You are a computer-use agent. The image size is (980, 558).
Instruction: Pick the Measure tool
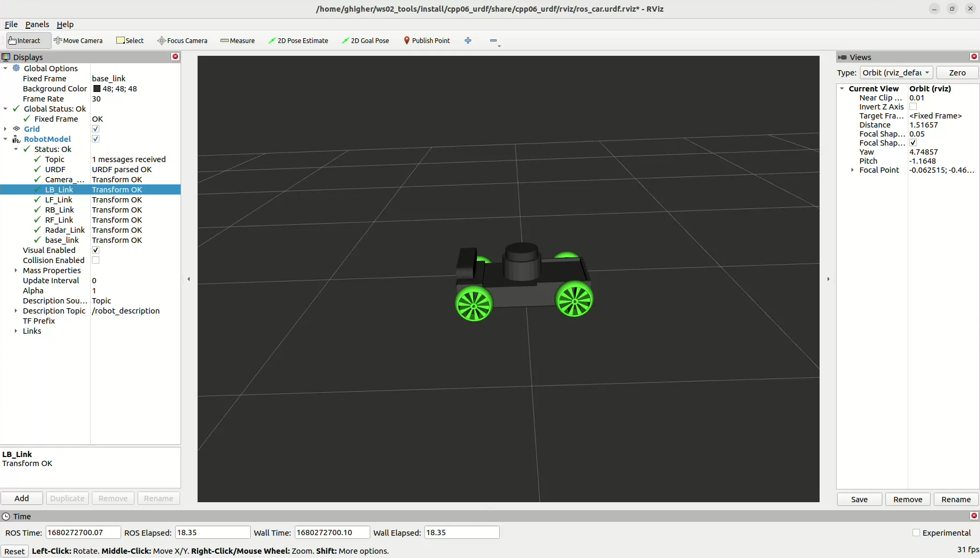[237, 40]
